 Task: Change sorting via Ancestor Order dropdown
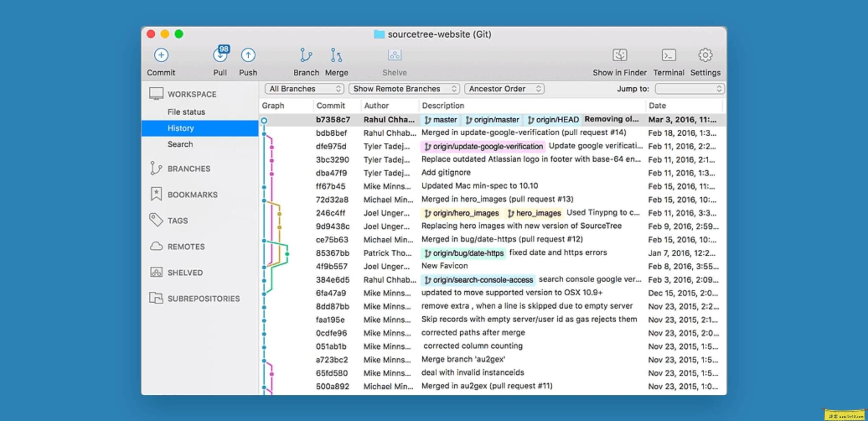tap(504, 89)
